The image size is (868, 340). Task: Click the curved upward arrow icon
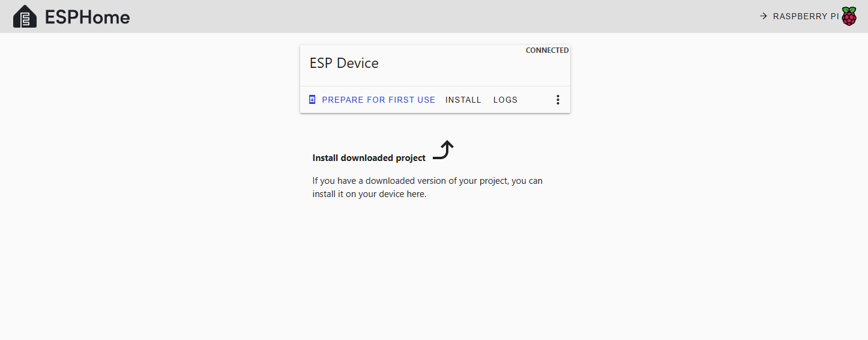[444, 150]
